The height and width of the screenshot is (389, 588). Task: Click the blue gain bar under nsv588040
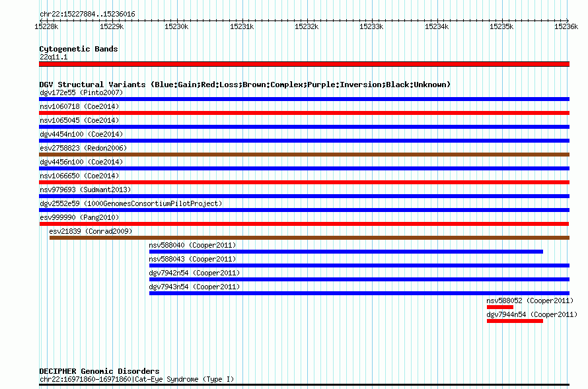coord(346,252)
